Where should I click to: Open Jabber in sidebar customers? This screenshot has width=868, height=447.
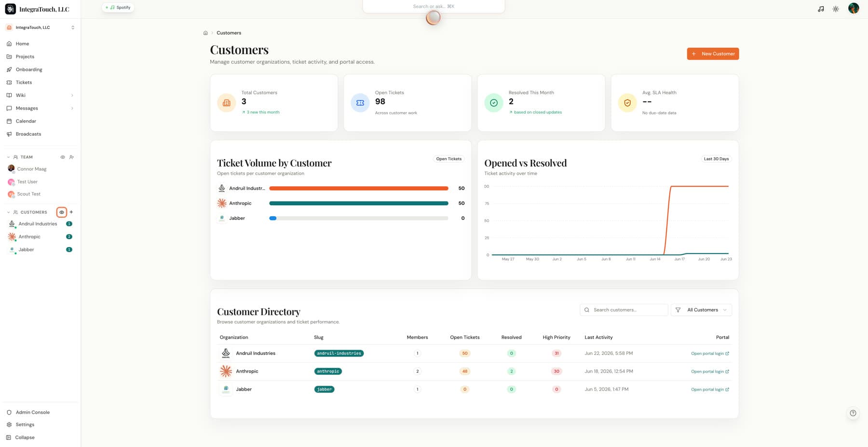pyautogui.click(x=41, y=250)
